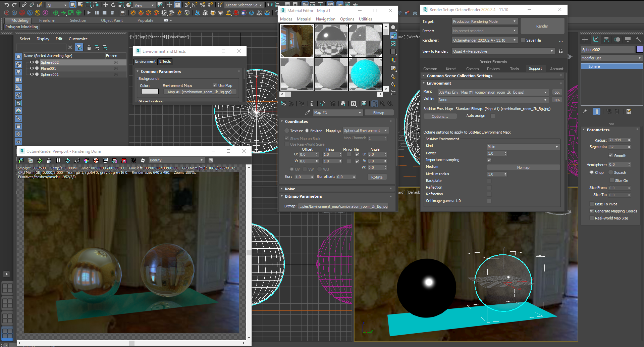Select the Select and Move tool

105,5
